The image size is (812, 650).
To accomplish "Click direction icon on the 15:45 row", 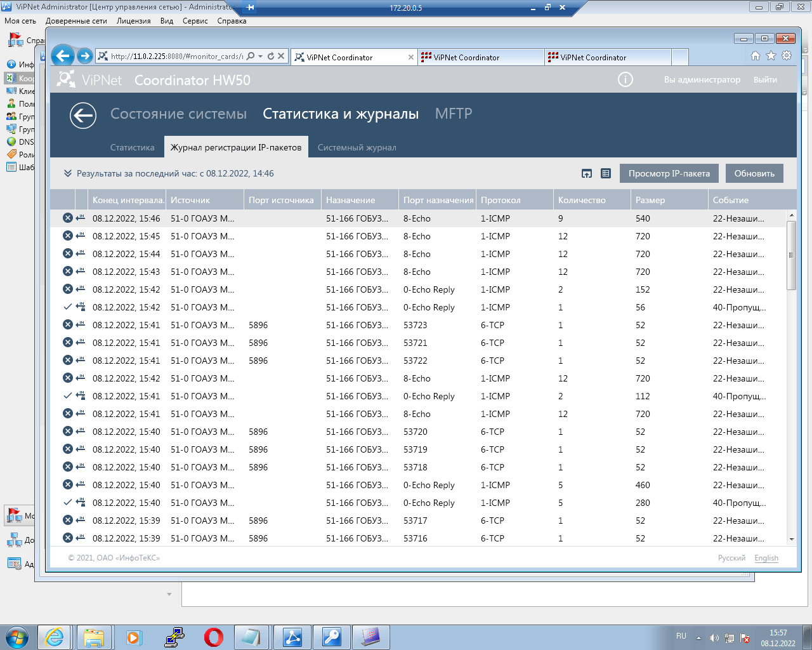I will coord(81,235).
